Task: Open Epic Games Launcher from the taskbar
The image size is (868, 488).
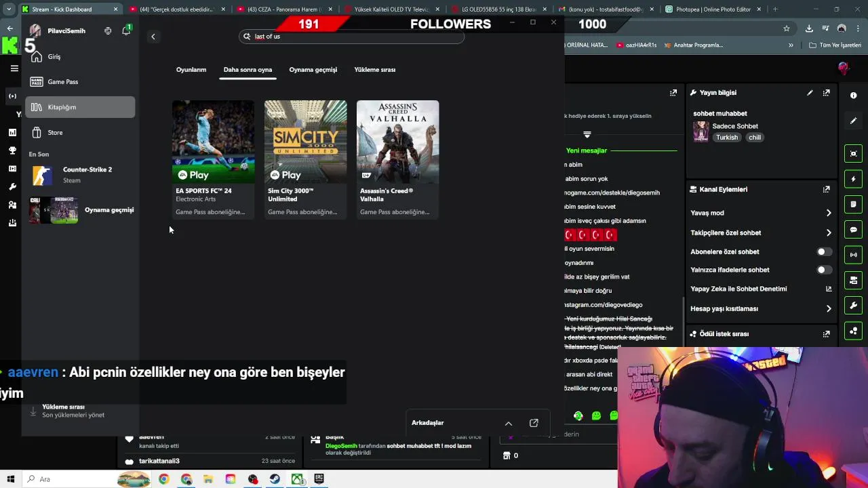Action: pyautogui.click(x=319, y=479)
